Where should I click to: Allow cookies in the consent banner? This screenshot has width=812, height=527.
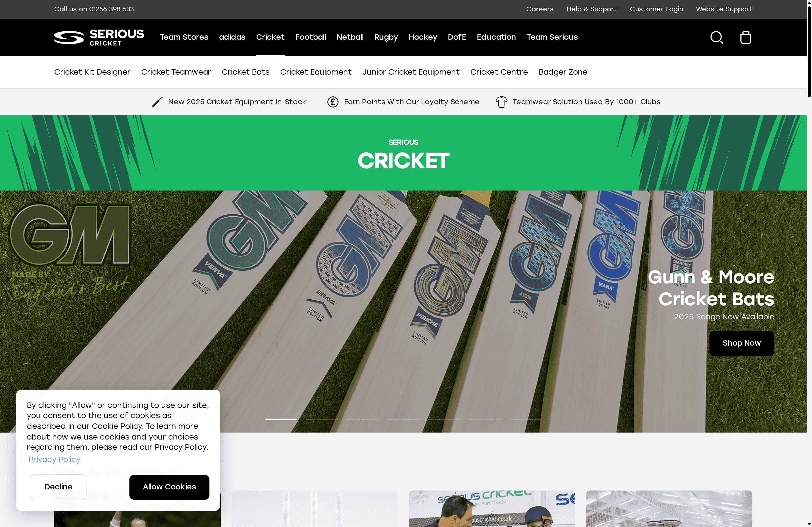169,487
